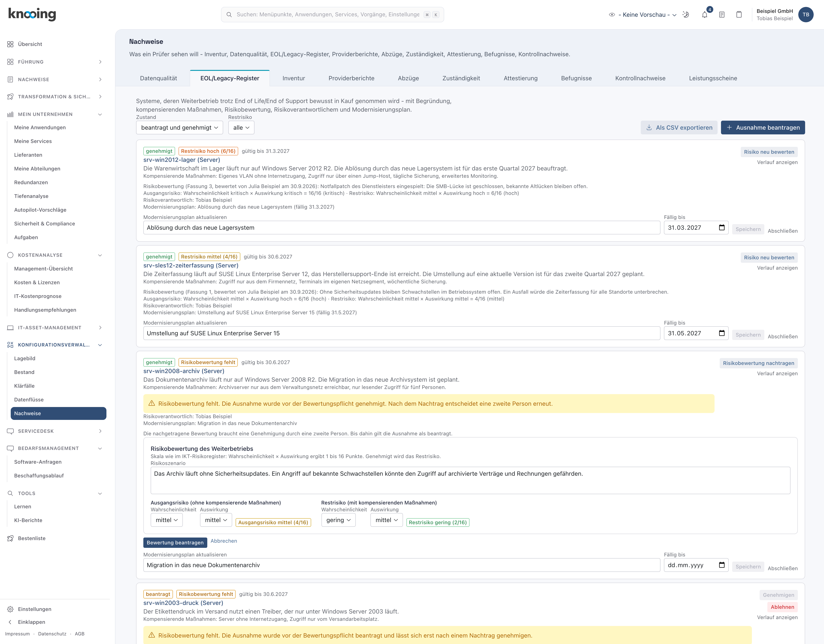Click the knooing logo
Screen dimensions: 824x644
click(x=32, y=14)
